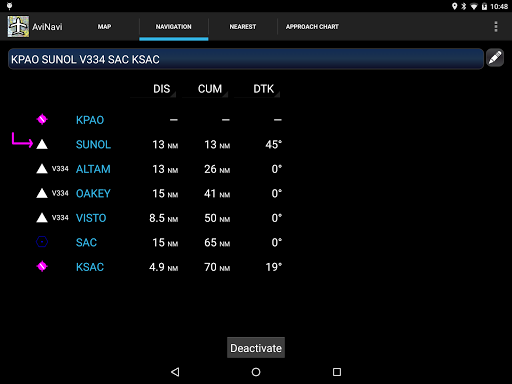The height and width of the screenshot is (384, 512).
Task: Tap the KSAC magenta airport icon
Action: [42, 266]
